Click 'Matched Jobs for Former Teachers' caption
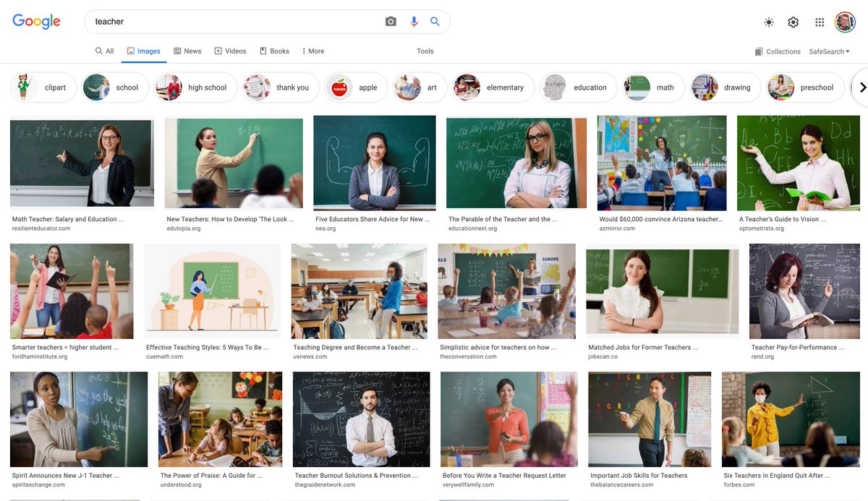The width and height of the screenshot is (868, 501). pyautogui.click(x=643, y=347)
